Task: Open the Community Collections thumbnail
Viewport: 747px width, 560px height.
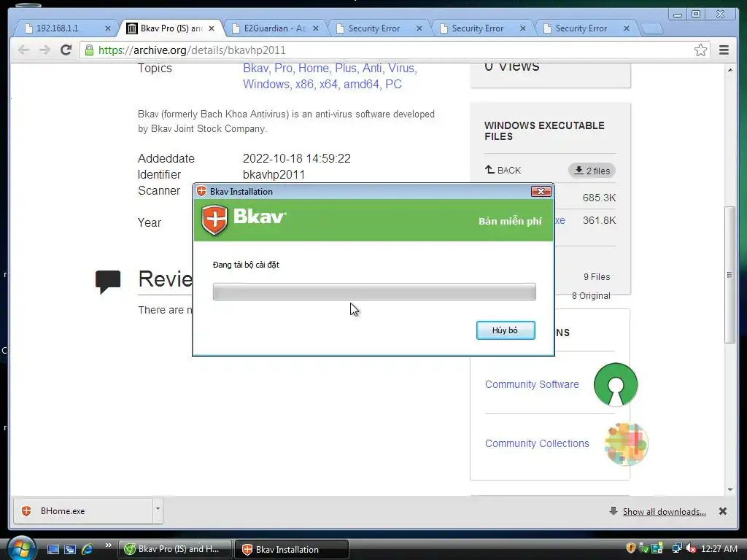Action: coord(626,444)
